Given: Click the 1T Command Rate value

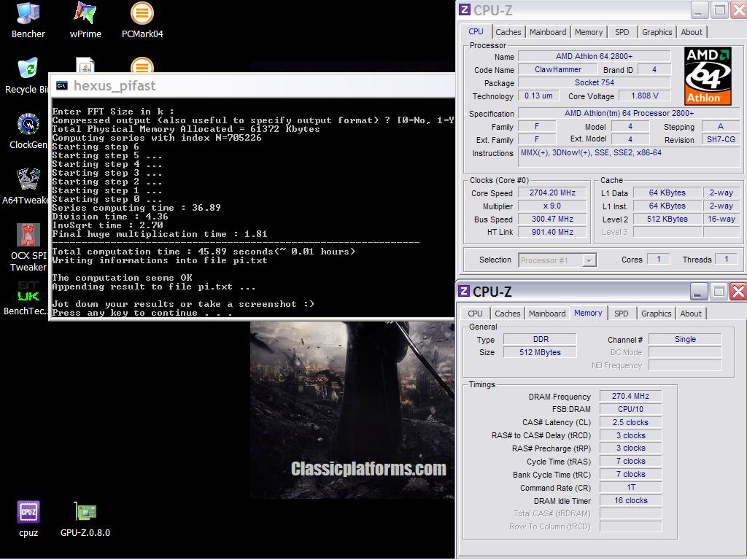Looking at the screenshot, I should [630, 488].
